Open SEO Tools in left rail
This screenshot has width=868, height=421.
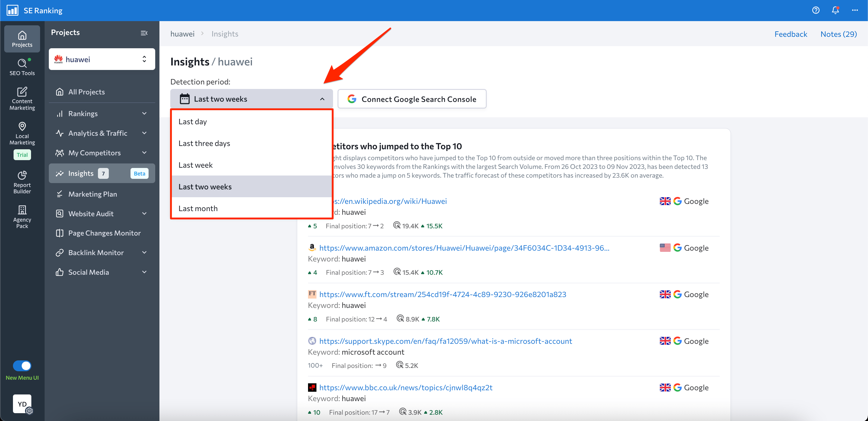click(x=22, y=67)
